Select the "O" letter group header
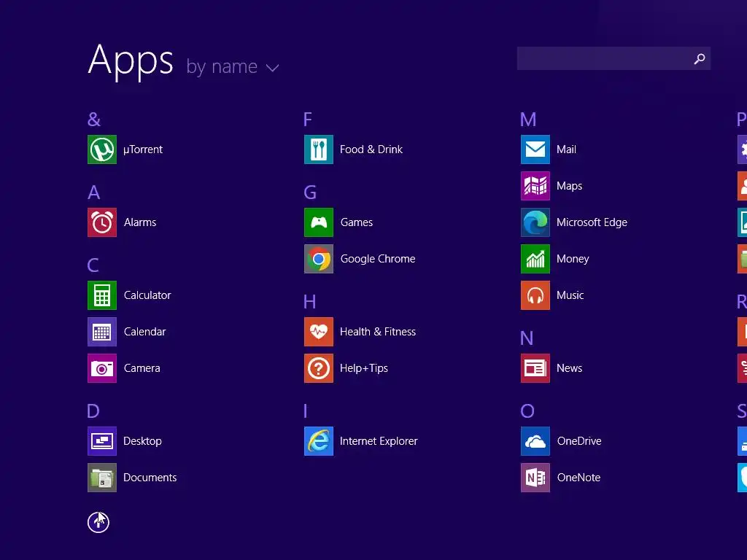The width and height of the screenshot is (747, 560). coord(527,411)
